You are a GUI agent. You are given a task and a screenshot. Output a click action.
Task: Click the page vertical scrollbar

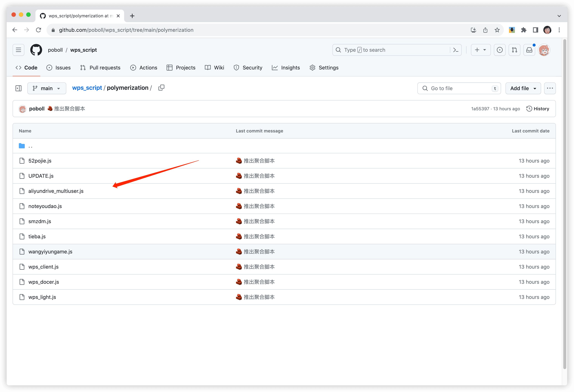tap(565, 198)
